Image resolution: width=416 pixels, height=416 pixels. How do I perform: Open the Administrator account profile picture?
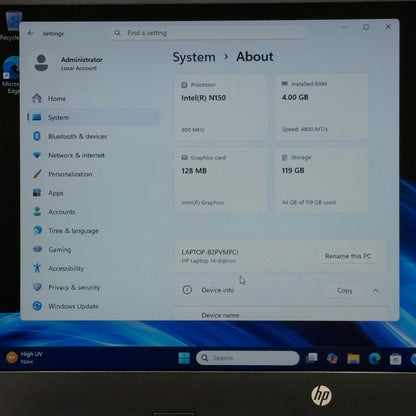click(41, 63)
